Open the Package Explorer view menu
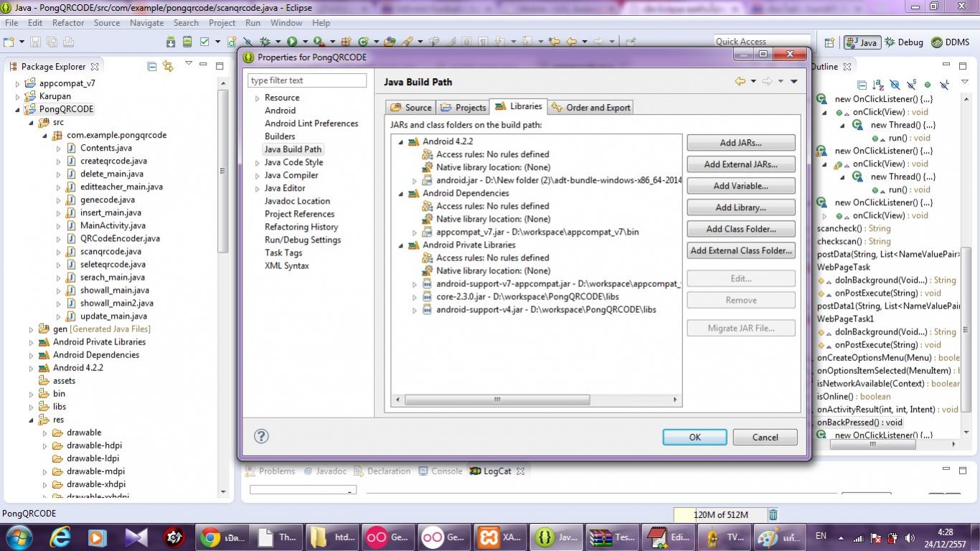Viewport: 980px width, 551px height. [x=189, y=64]
